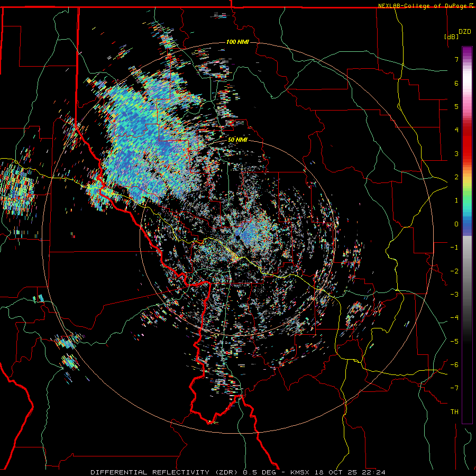Image resolution: width=476 pixels, height=476 pixels.
Task: Click the colorbar value -5 label
Action: [454, 342]
